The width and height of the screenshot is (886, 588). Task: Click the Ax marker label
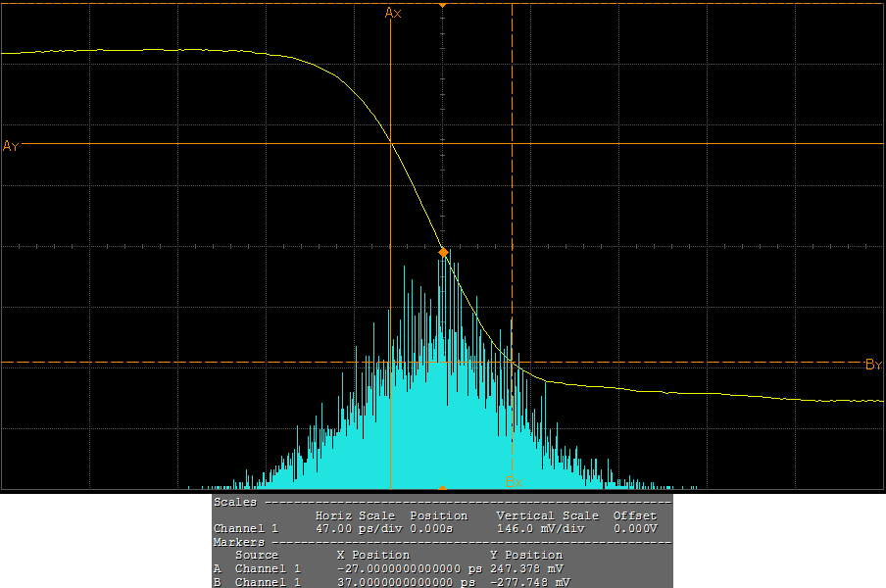coord(393,13)
